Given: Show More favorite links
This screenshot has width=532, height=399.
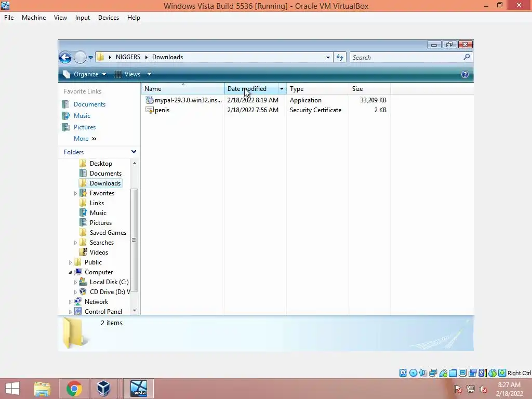Looking at the screenshot, I should (85, 138).
